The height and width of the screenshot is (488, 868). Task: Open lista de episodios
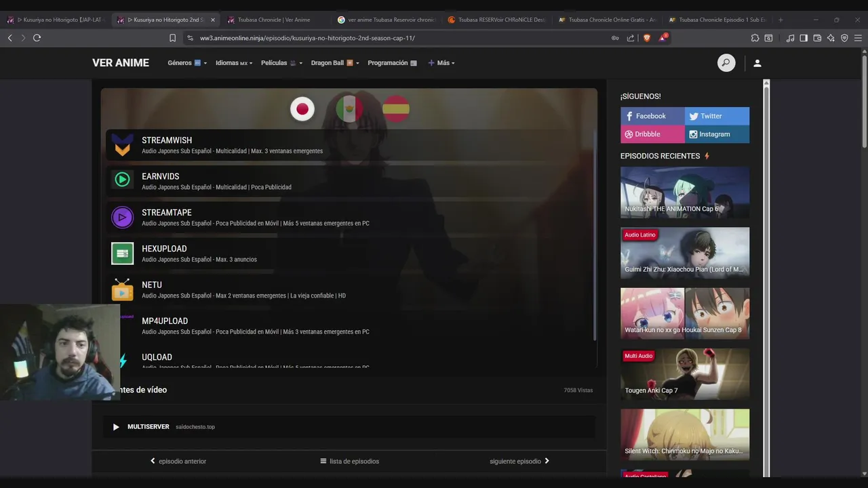(x=349, y=462)
